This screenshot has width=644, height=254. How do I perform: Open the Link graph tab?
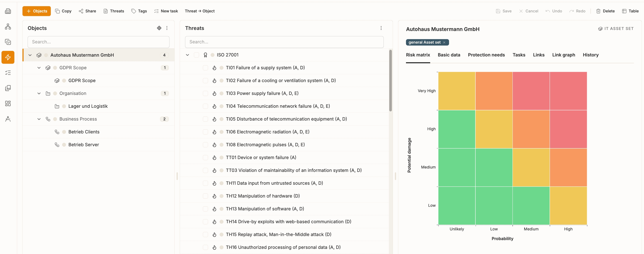tap(563, 55)
